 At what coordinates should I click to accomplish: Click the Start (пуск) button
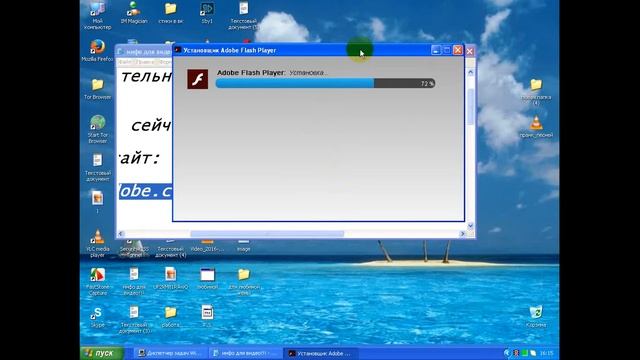click(102, 353)
